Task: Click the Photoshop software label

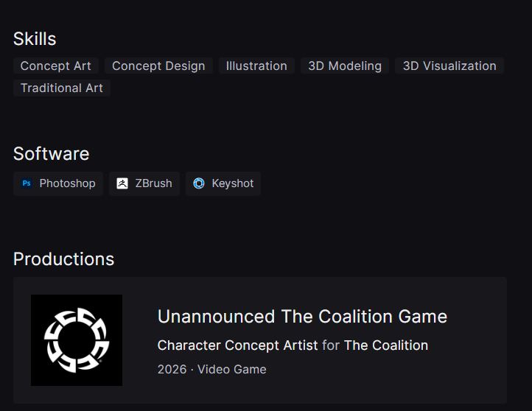Action: point(67,183)
